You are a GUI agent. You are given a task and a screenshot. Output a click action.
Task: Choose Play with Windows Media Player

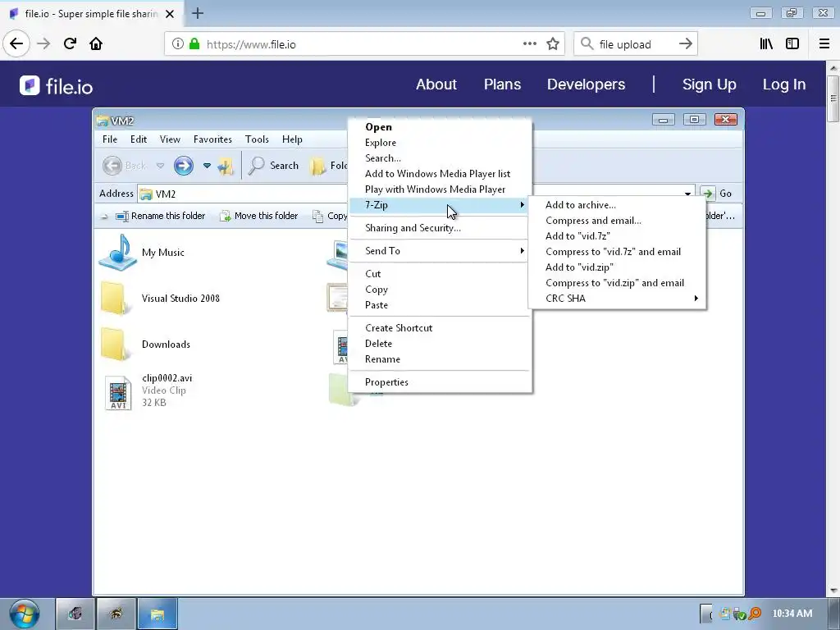(x=440, y=189)
